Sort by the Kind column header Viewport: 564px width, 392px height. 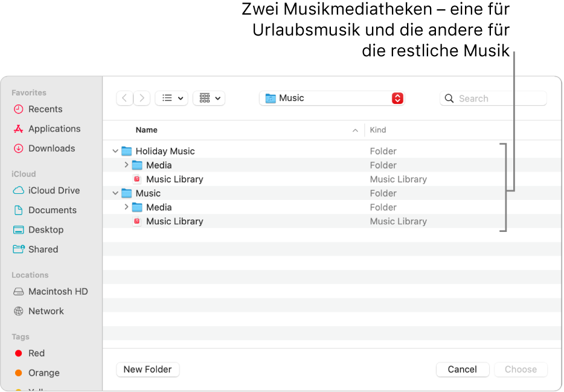[378, 130]
